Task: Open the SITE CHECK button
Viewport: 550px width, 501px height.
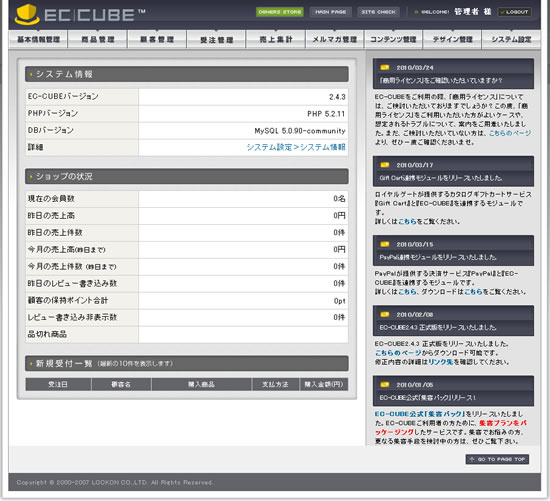Action: (378, 12)
